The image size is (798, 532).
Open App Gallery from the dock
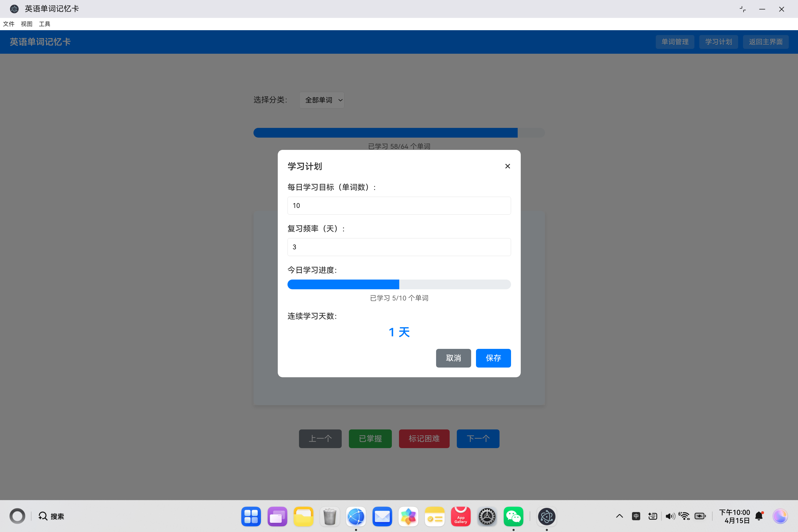461,516
